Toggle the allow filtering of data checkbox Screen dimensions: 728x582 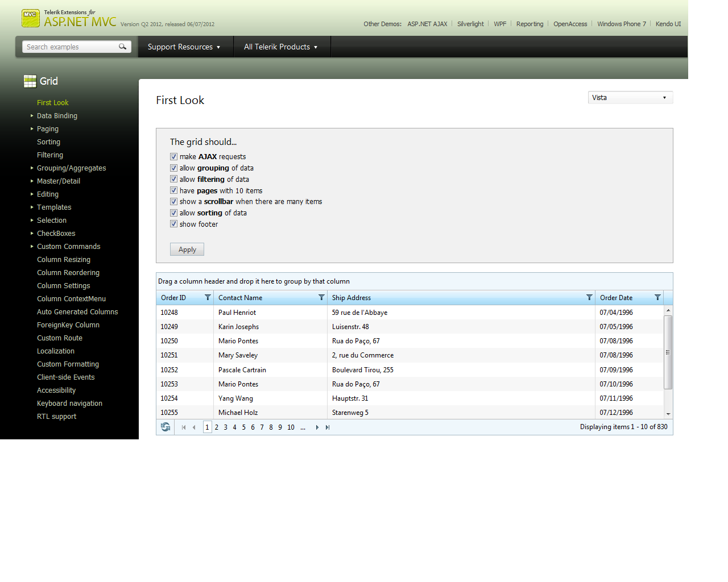click(173, 179)
